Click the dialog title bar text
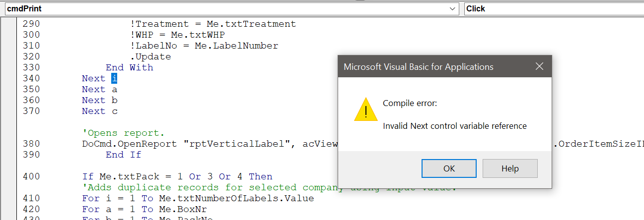Viewport: 644px width, 220px height. (x=419, y=67)
